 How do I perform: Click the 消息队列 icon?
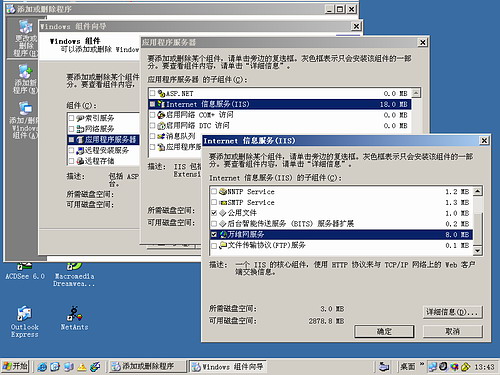(161, 136)
